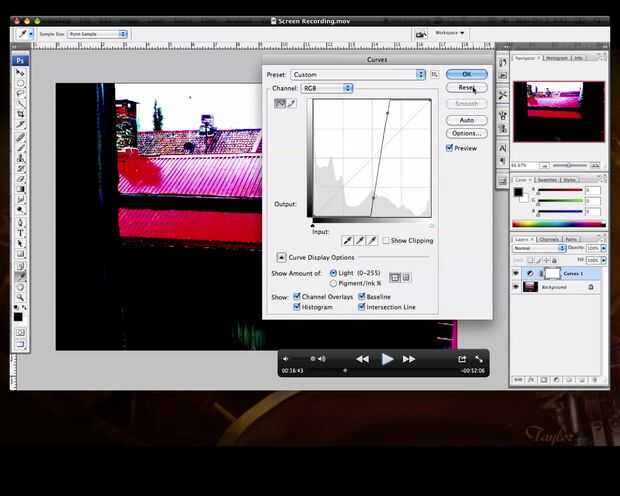Screen dimensions: 620x496
Task: Select Pigment/Ink % radio button
Action: click(333, 283)
